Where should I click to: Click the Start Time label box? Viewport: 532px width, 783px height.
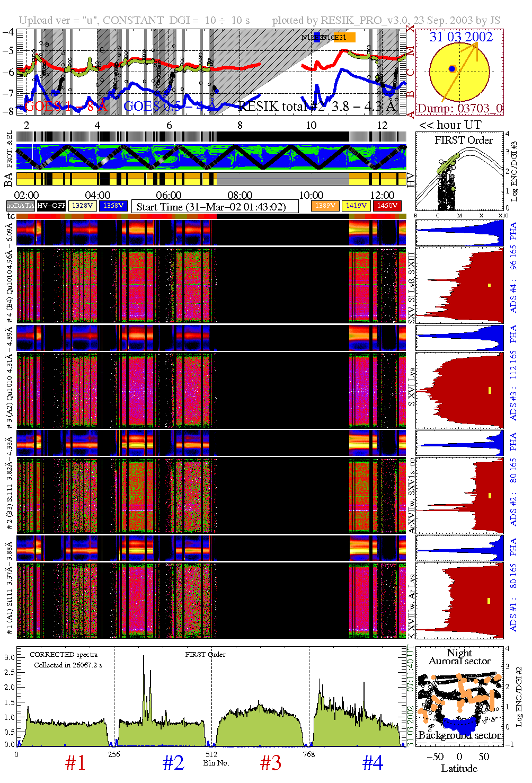215,206
